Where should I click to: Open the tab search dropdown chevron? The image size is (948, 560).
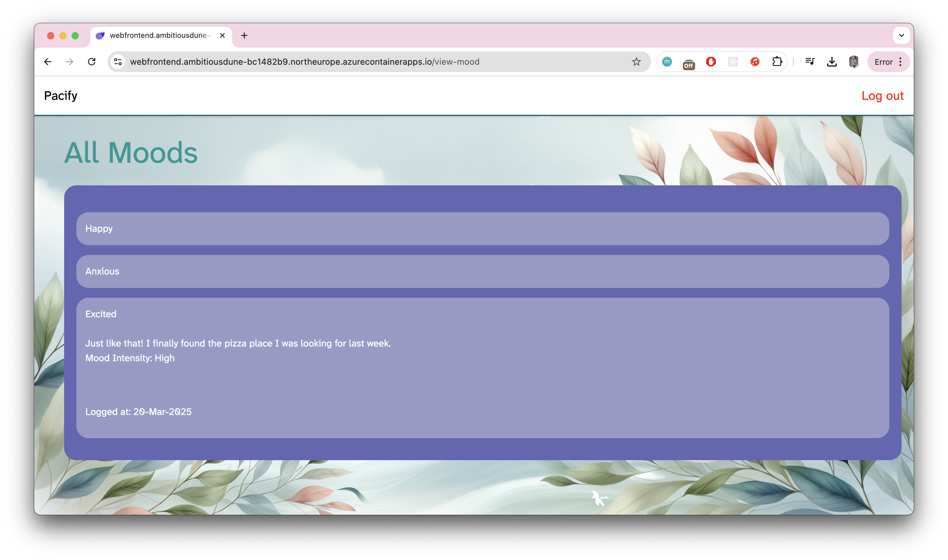click(x=901, y=35)
